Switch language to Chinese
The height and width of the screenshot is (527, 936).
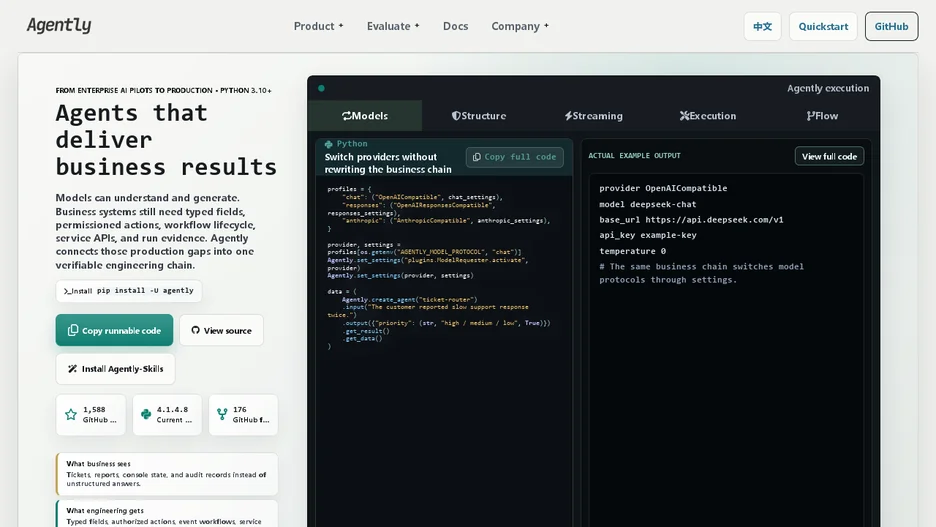762,26
